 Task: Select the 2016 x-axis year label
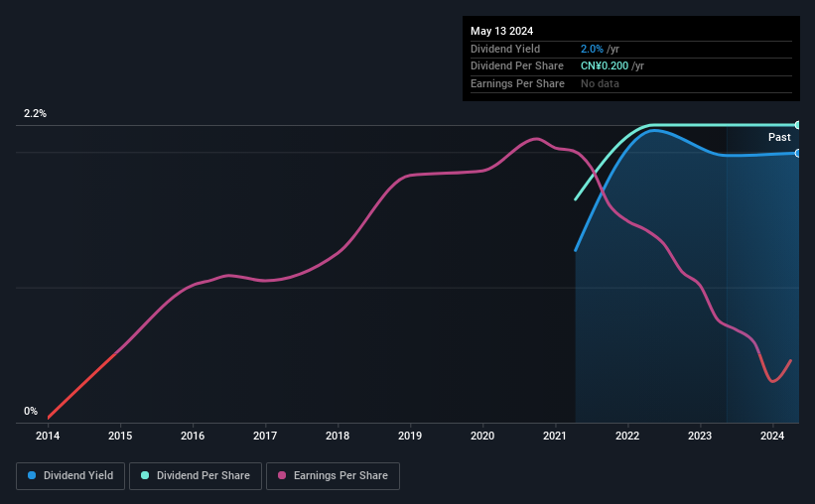point(193,436)
